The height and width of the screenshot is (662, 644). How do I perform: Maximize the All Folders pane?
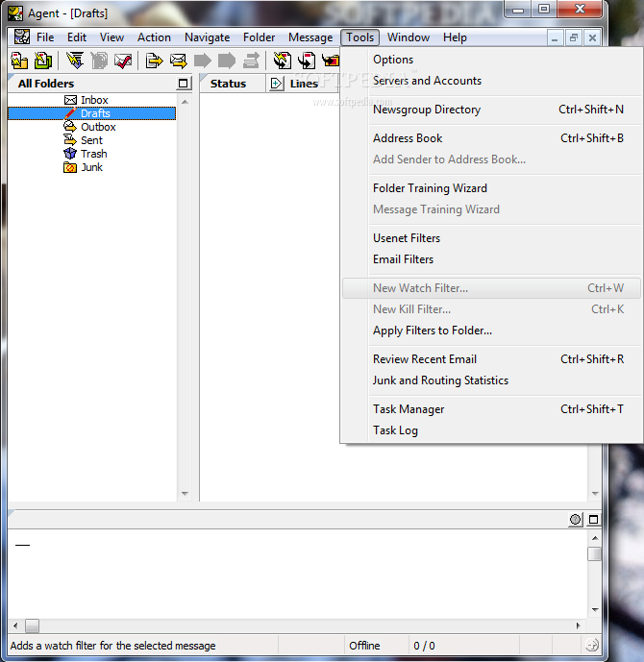pyautogui.click(x=183, y=84)
